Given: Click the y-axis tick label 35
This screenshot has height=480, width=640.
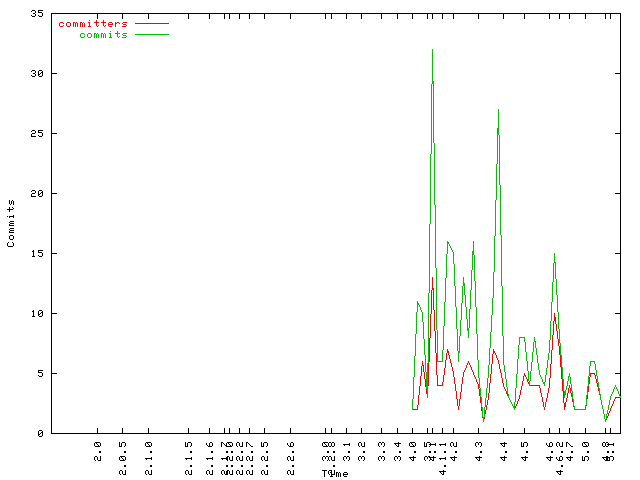Looking at the screenshot, I should [37, 14].
